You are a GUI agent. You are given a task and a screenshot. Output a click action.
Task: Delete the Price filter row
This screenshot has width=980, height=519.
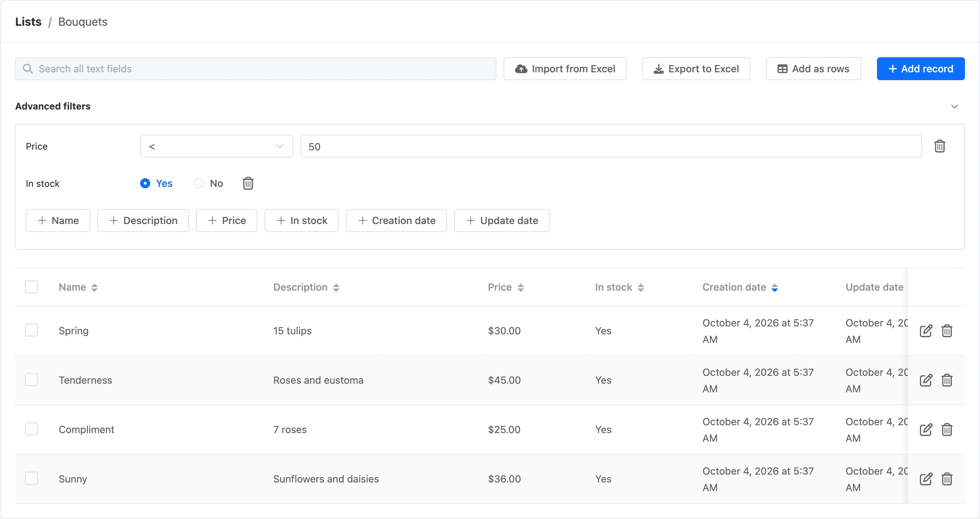coord(939,146)
